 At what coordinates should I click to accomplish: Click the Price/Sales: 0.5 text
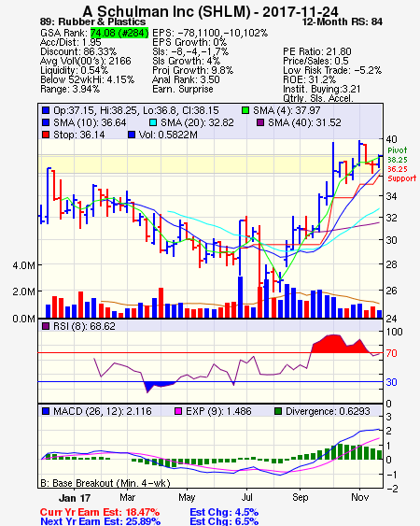coord(315,61)
